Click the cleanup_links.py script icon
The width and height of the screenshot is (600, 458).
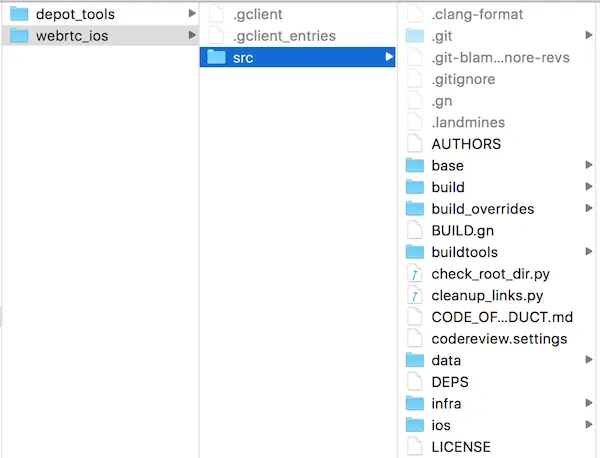(x=415, y=295)
